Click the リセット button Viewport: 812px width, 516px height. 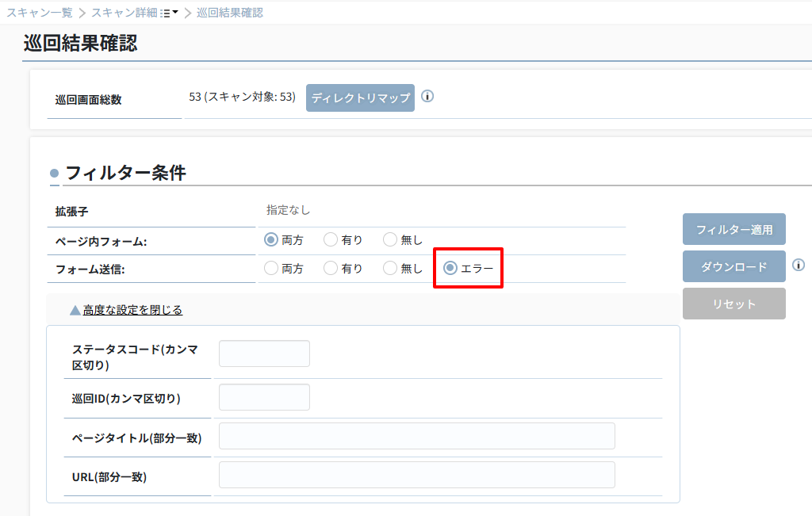(x=733, y=304)
